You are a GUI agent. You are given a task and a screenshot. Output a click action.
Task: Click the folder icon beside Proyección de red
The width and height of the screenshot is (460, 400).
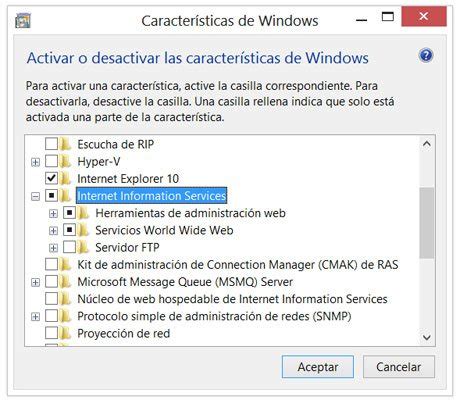click(x=66, y=333)
